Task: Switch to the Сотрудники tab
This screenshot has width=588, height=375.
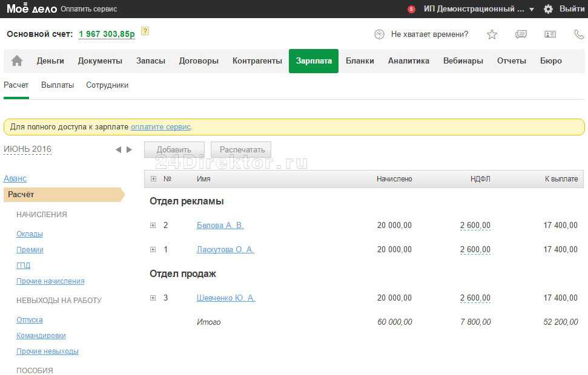Action: (x=107, y=85)
